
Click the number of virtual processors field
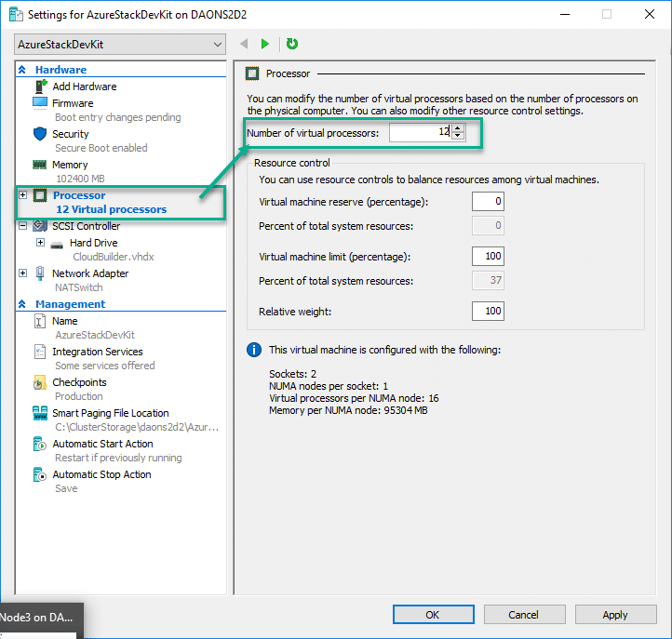coord(421,132)
